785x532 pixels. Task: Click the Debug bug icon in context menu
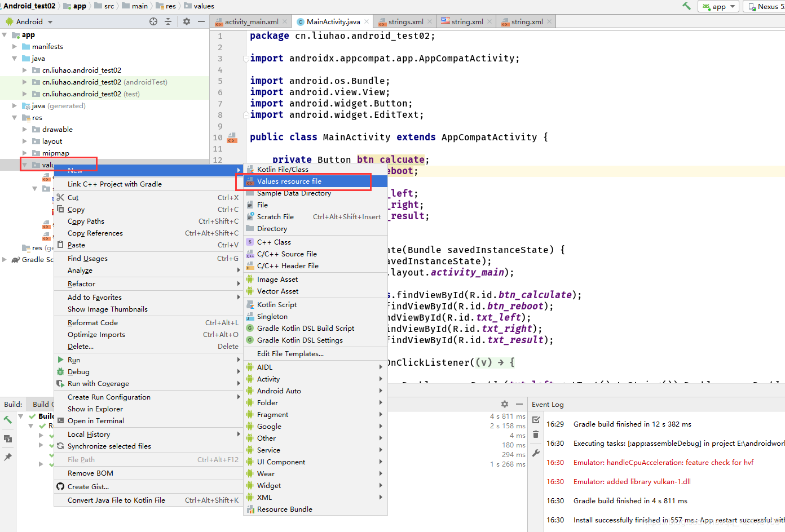[60, 371]
